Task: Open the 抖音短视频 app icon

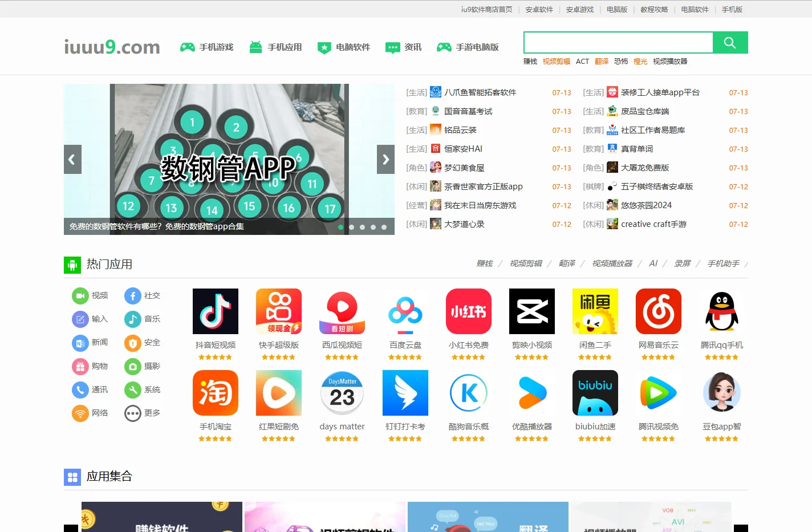Action: tap(216, 311)
